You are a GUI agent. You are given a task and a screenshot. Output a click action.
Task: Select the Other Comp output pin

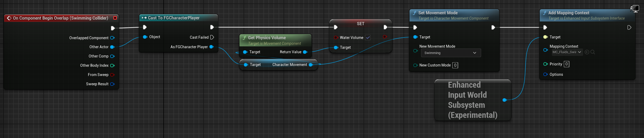[x=112, y=56]
